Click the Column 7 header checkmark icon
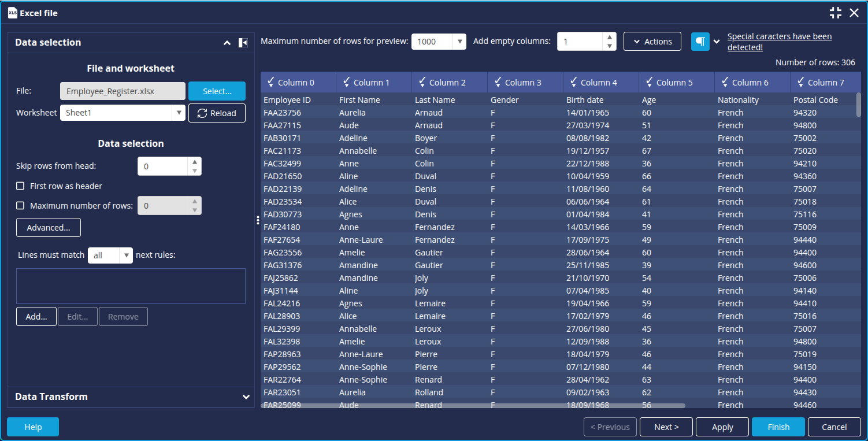 (x=799, y=82)
